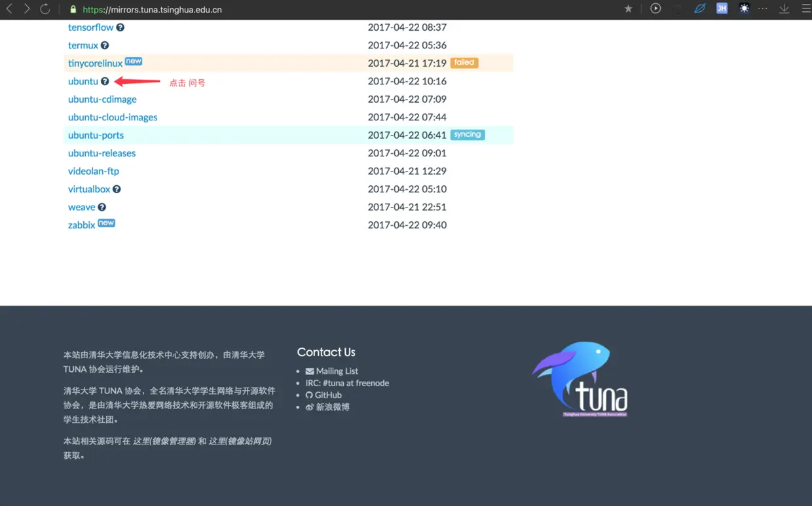Click the Contact Us heading
This screenshot has height=506, width=812.
click(326, 352)
